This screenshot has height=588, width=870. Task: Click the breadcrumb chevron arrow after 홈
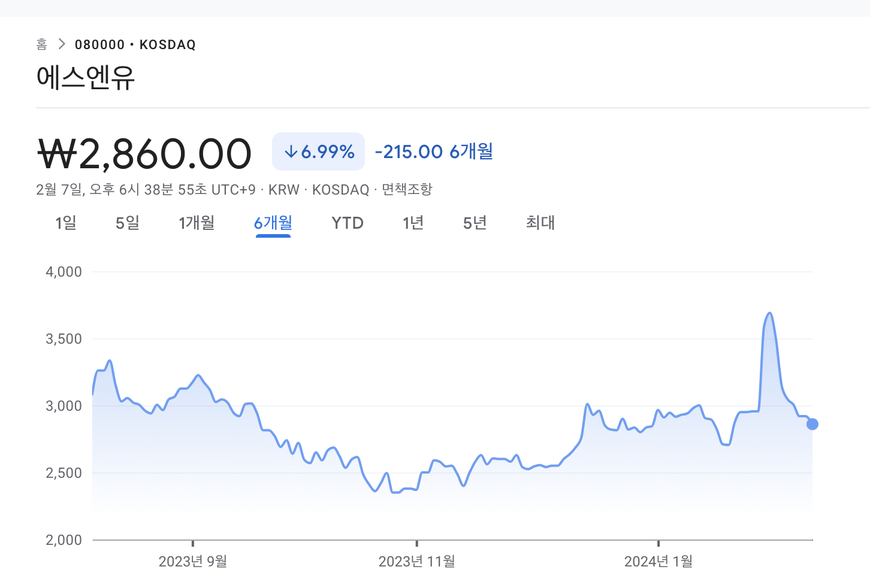61,44
